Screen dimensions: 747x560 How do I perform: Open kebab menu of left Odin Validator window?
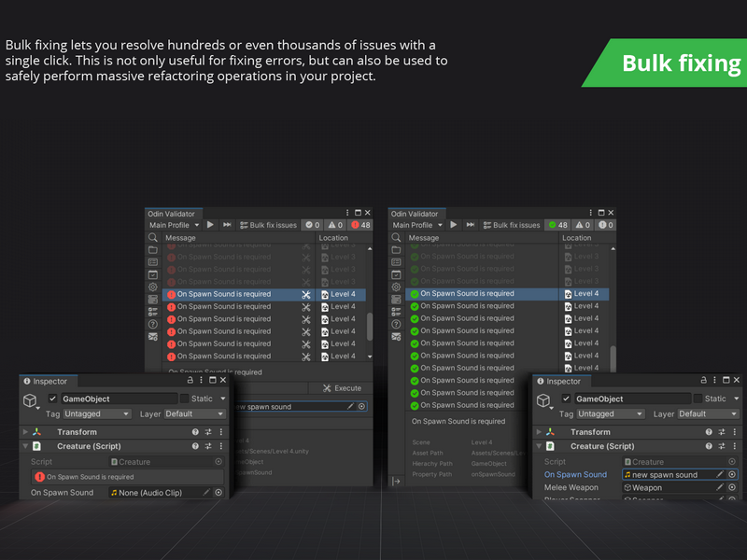coord(347,213)
